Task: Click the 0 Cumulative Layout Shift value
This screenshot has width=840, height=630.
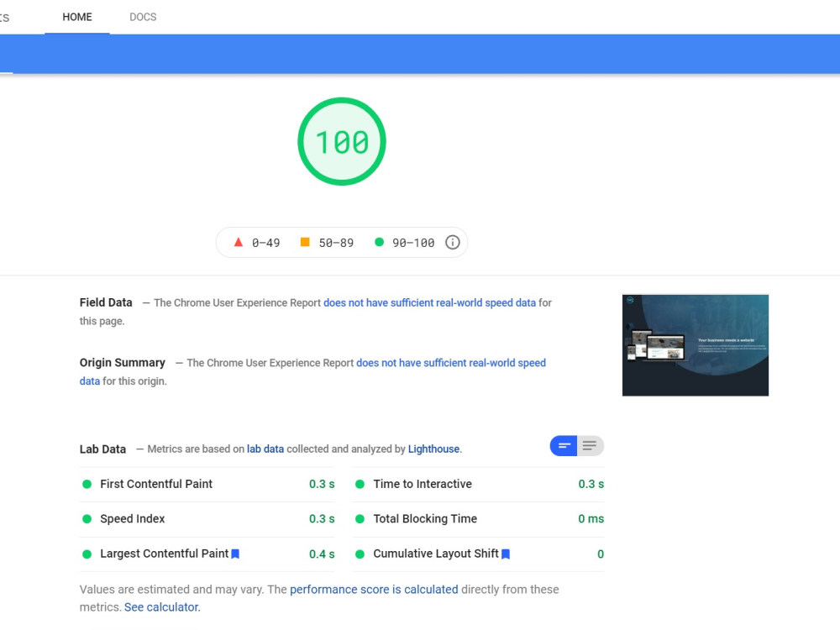Action: click(601, 554)
